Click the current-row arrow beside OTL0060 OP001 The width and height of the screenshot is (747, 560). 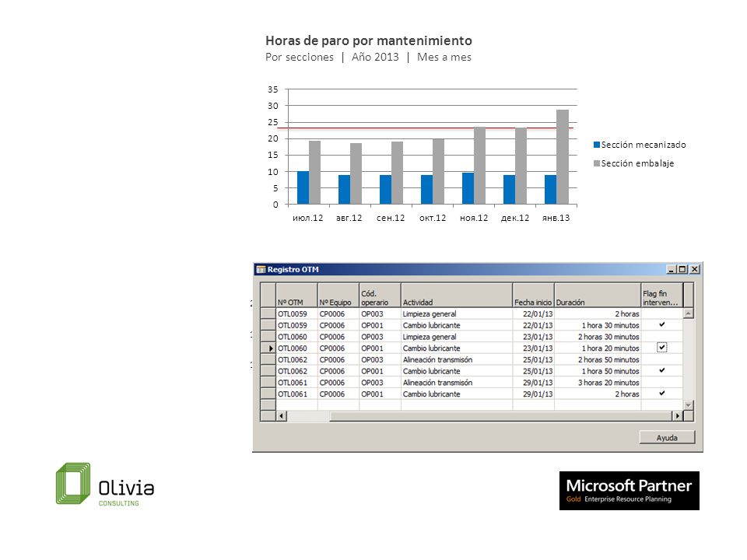coord(271,348)
